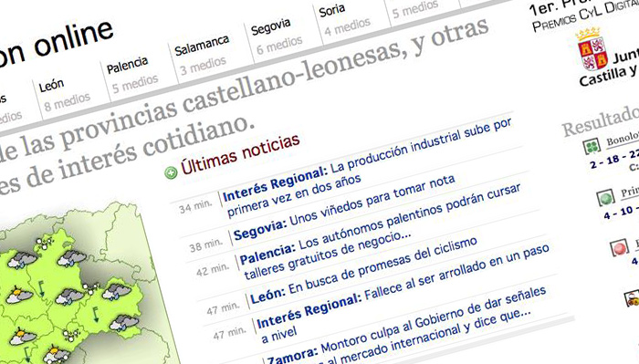The height and width of the screenshot is (364, 639).
Task: Open the Segovia 6 medios tab
Action: [278, 36]
